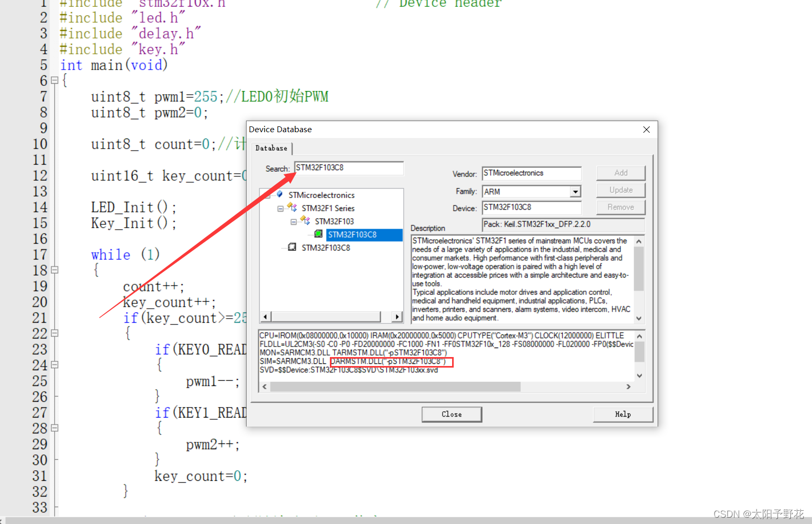Click the Add button

point(621,173)
